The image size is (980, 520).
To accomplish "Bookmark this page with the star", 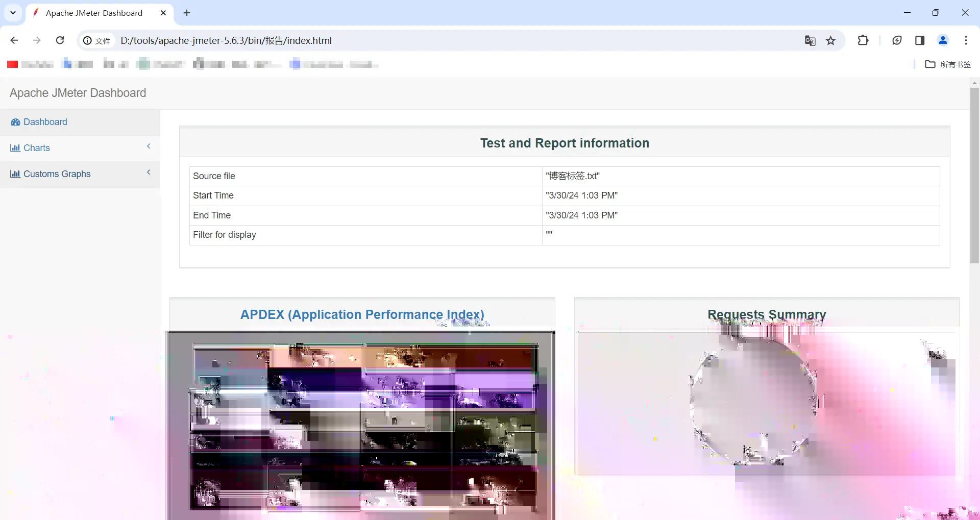I will pyautogui.click(x=831, y=40).
